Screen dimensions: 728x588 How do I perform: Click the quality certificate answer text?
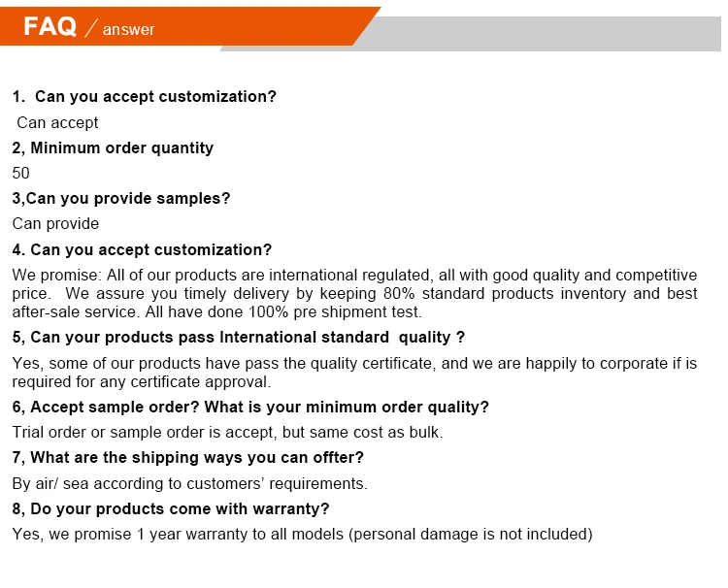[x=354, y=373]
